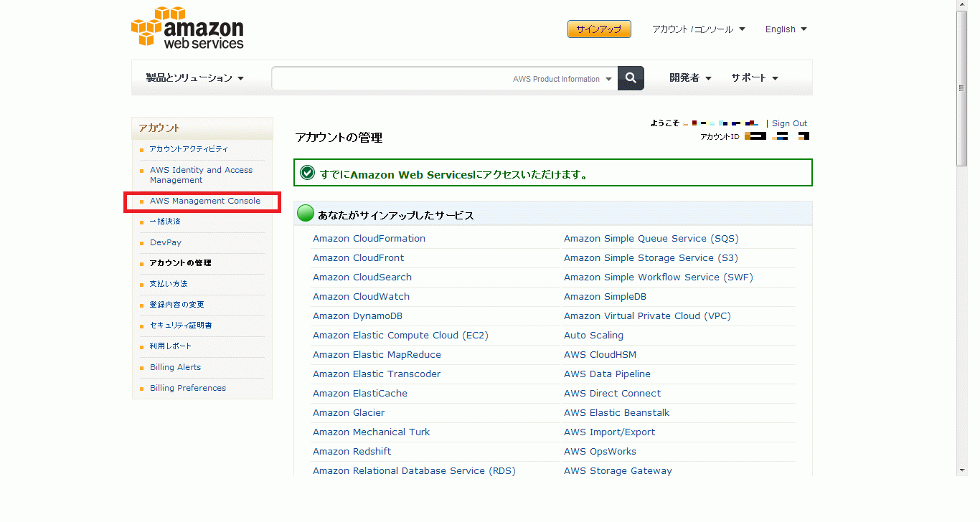Open the AWS CloudHSM link
980x522 pixels.
coord(600,355)
